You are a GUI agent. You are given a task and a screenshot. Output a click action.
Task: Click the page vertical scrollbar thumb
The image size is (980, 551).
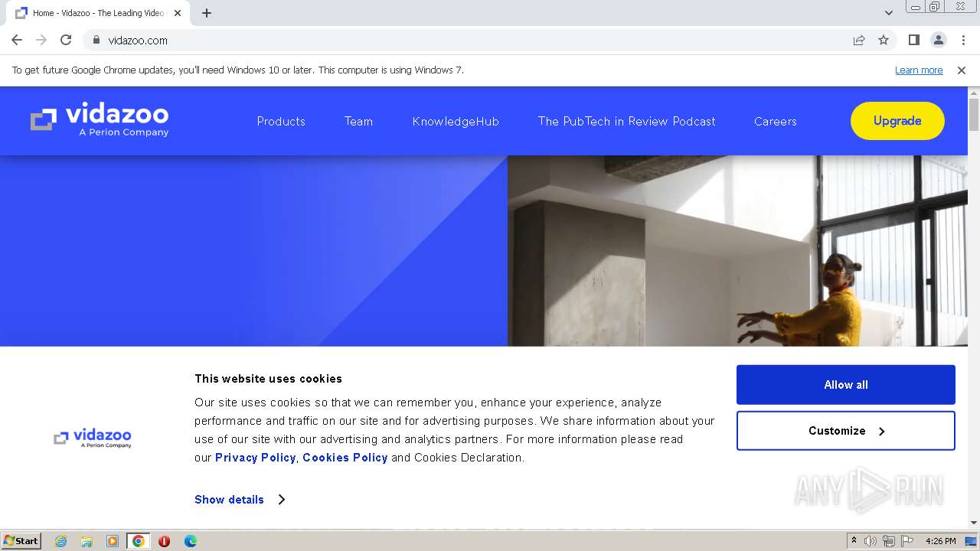(974, 115)
